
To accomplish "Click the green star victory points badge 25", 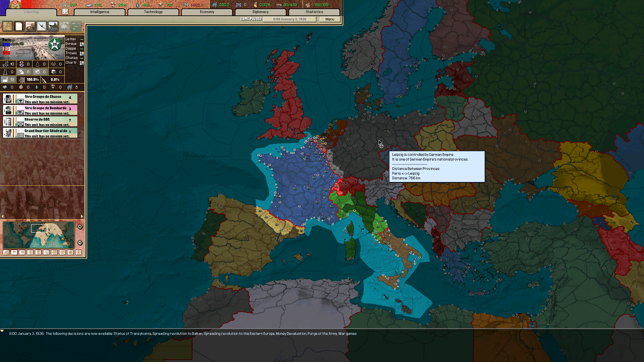I will point(55,44).
